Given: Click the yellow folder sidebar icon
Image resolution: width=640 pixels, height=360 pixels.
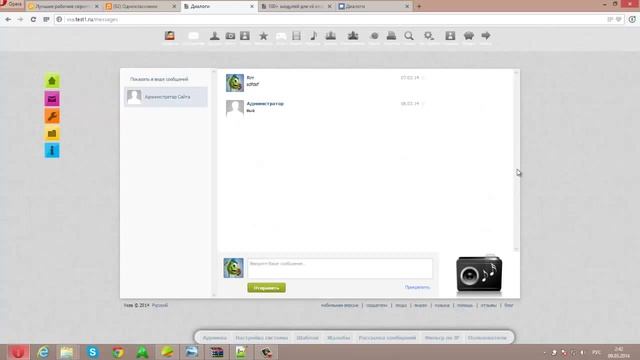Looking at the screenshot, I should [52, 133].
